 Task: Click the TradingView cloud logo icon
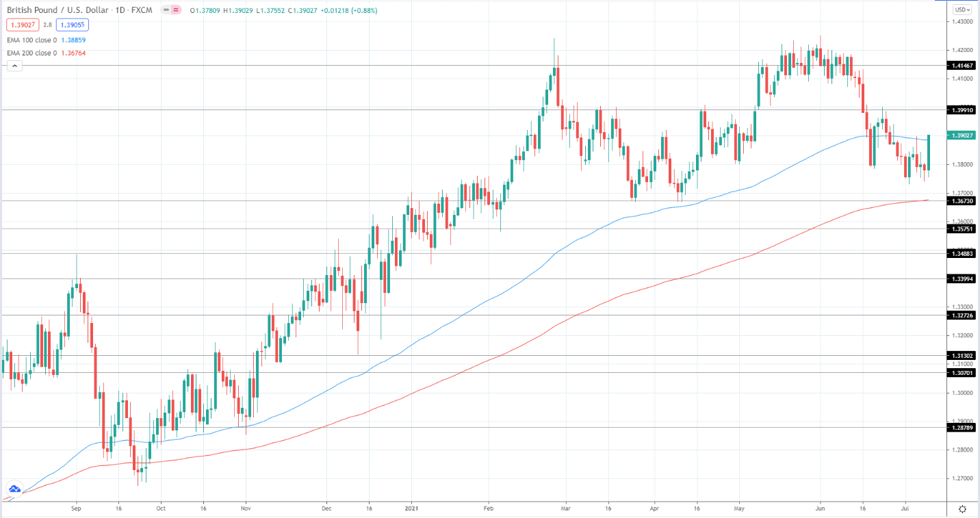click(x=14, y=489)
